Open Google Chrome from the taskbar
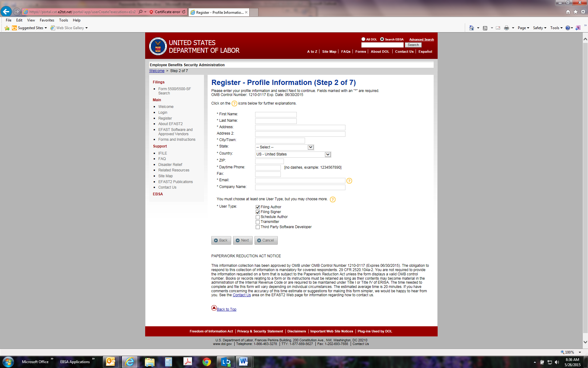Image resolution: width=588 pixels, height=368 pixels. coord(207,362)
